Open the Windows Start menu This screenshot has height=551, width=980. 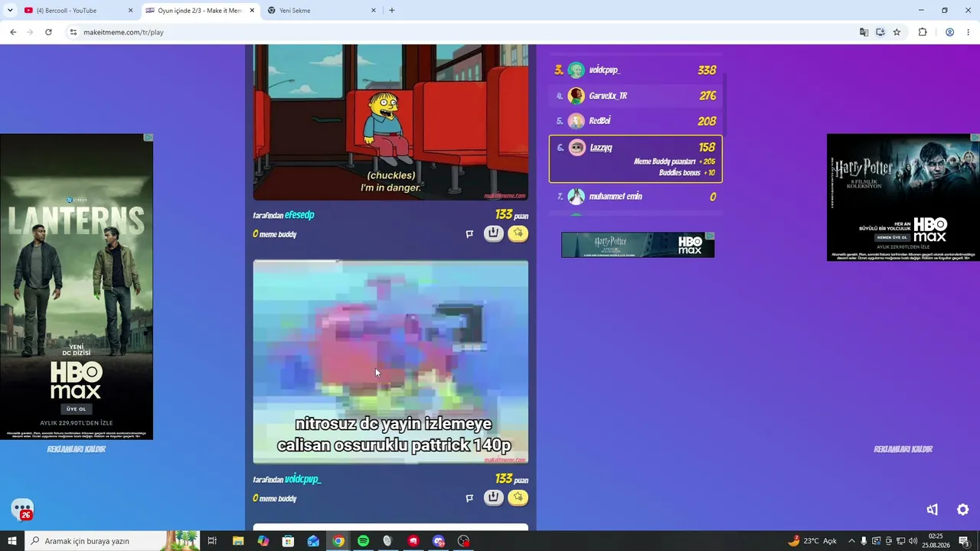click(11, 541)
